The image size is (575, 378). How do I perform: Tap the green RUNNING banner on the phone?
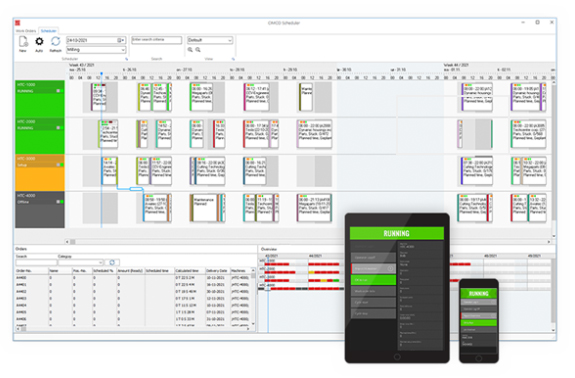(x=479, y=293)
